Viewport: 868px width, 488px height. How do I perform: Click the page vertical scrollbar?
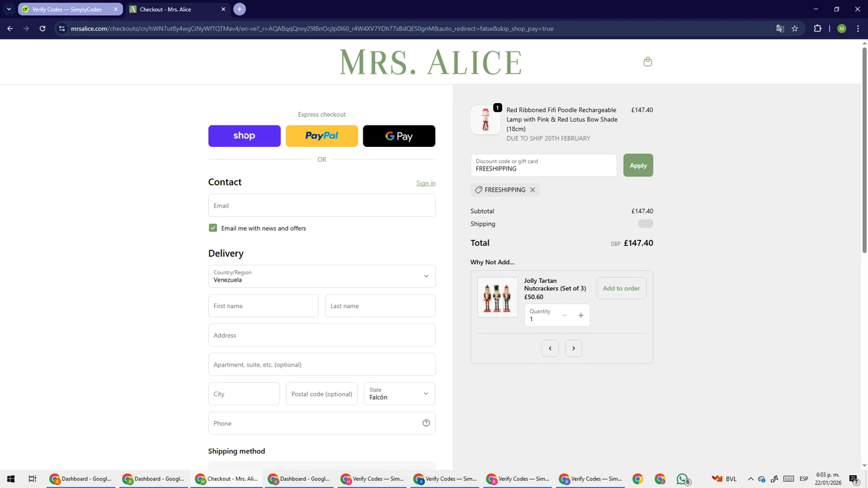pyautogui.click(x=865, y=150)
